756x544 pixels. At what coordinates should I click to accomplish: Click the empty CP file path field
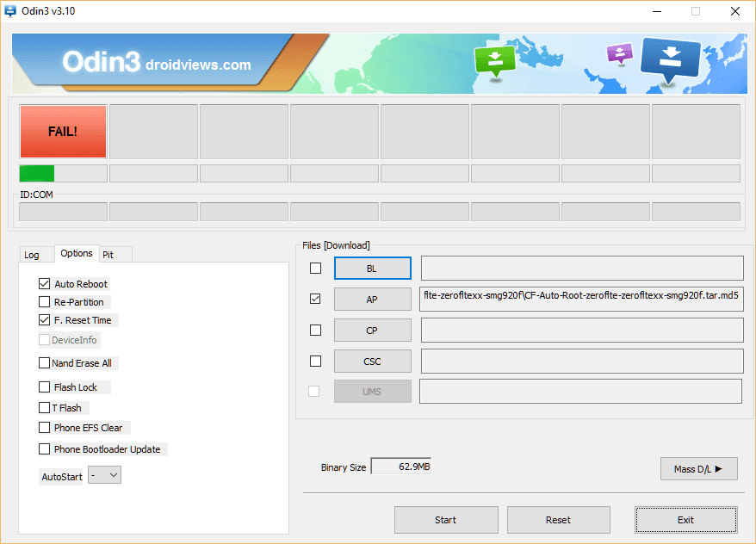coord(582,330)
